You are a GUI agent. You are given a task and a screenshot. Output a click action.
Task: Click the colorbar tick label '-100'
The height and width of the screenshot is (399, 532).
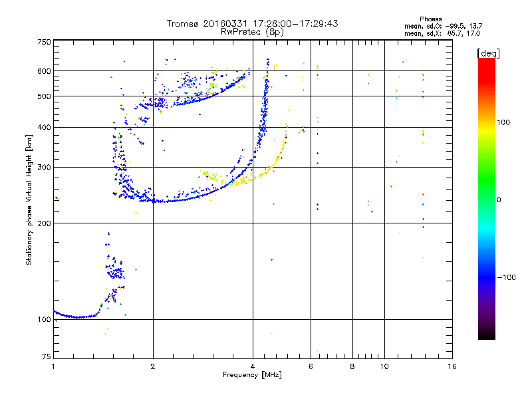[x=506, y=277]
